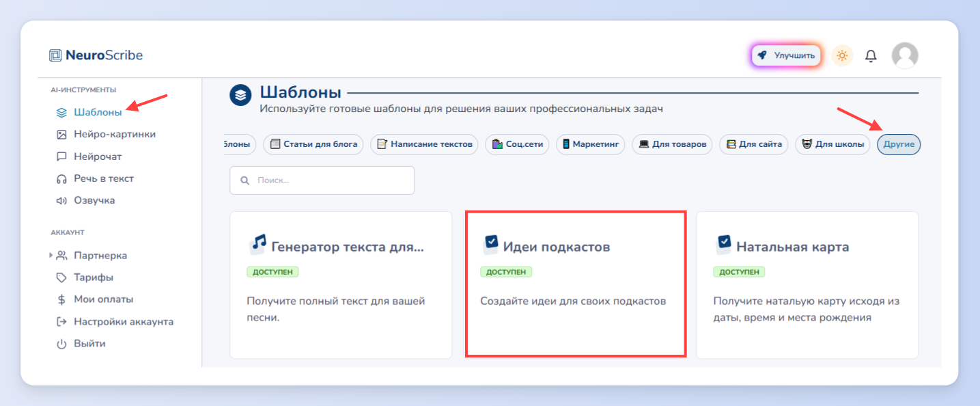The height and width of the screenshot is (406, 980).
Task: Select the Для сайта filter tab
Action: [754, 144]
